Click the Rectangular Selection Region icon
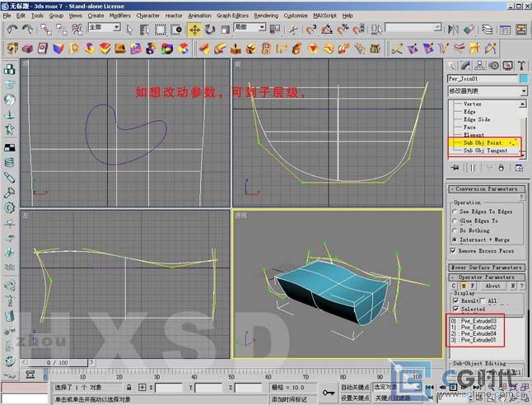532x405 pixels. pos(161,30)
